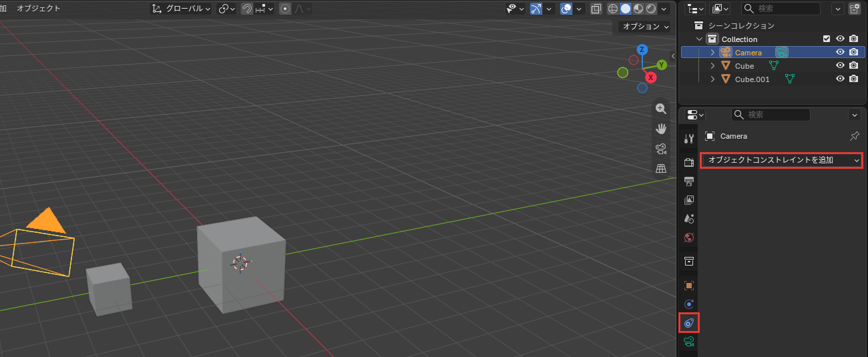This screenshot has width=868, height=357.
Task: Pin the Camera properties panel
Action: 854,136
